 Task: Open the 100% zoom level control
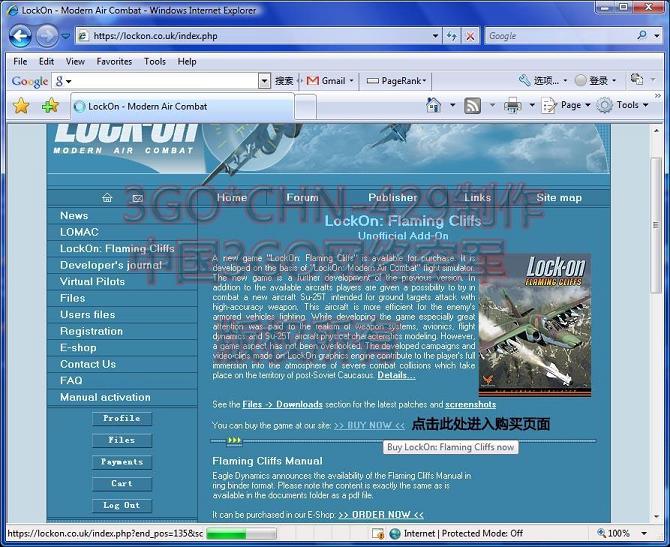[623, 533]
